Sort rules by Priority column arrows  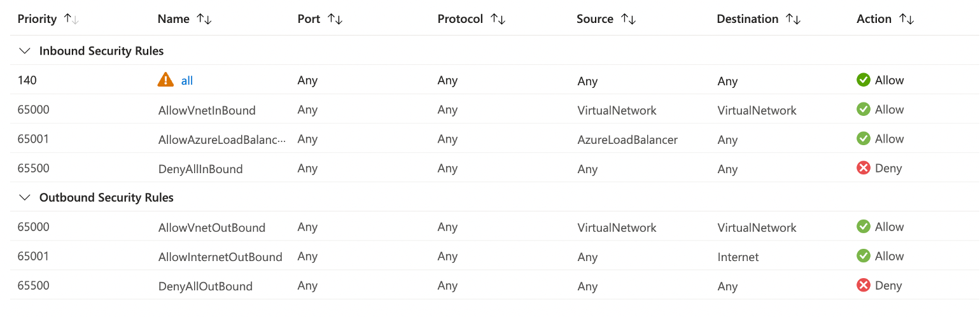71,19
